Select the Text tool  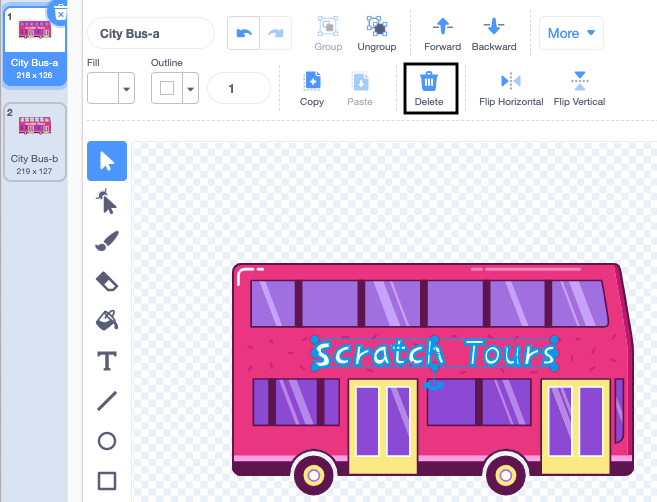tap(107, 361)
